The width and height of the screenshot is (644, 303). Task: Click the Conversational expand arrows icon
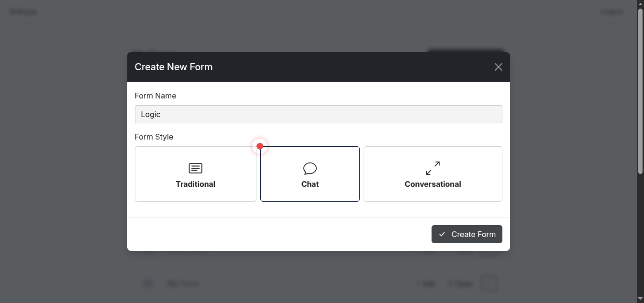point(433,168)
